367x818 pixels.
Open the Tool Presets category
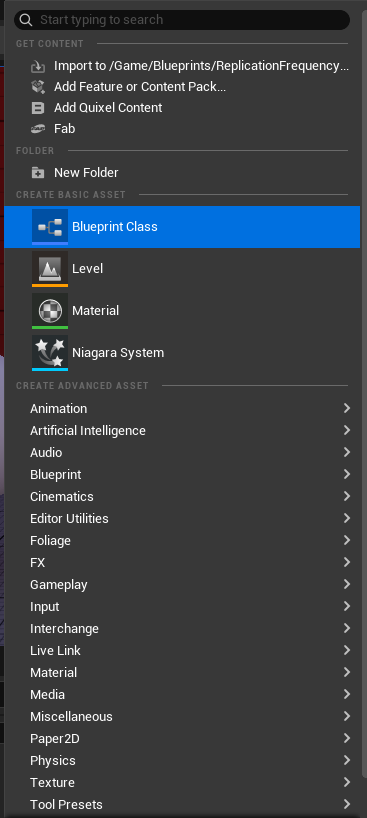click(182, 804)
